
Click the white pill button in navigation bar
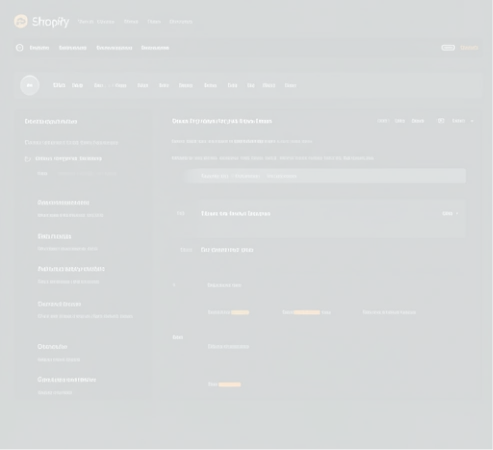click(448, 48)
